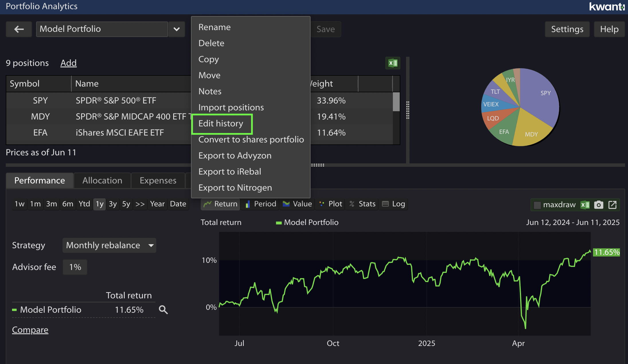Take a chart snapshot with camera icon

click(599, 205)
